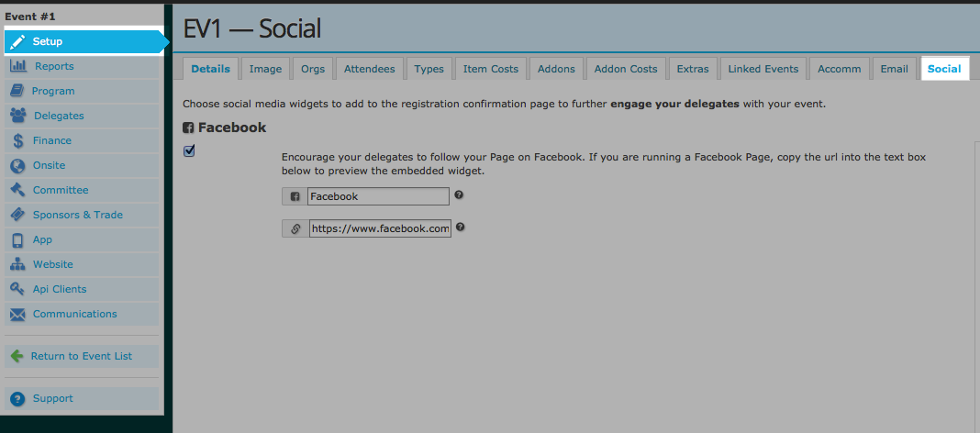The image size is (980, 433).
Task: Click the bar chart icon beside Reports
Action: (18, 66)
